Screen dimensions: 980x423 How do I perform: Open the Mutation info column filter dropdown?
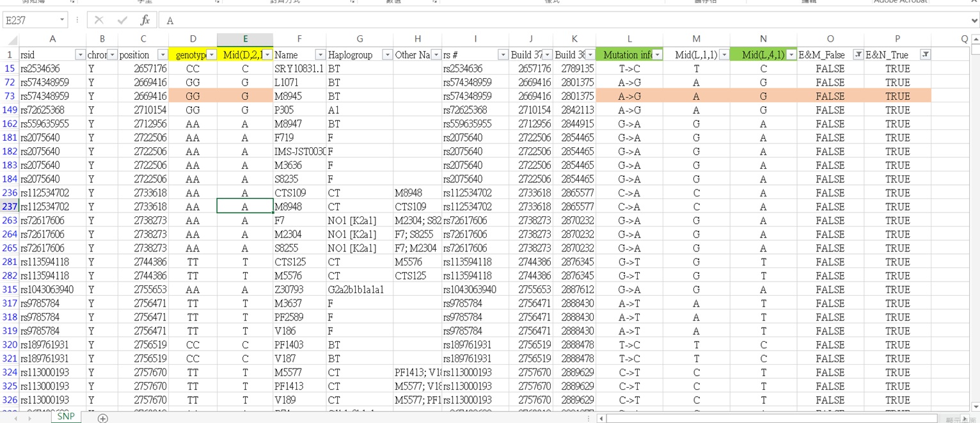(x=657, y=55)
